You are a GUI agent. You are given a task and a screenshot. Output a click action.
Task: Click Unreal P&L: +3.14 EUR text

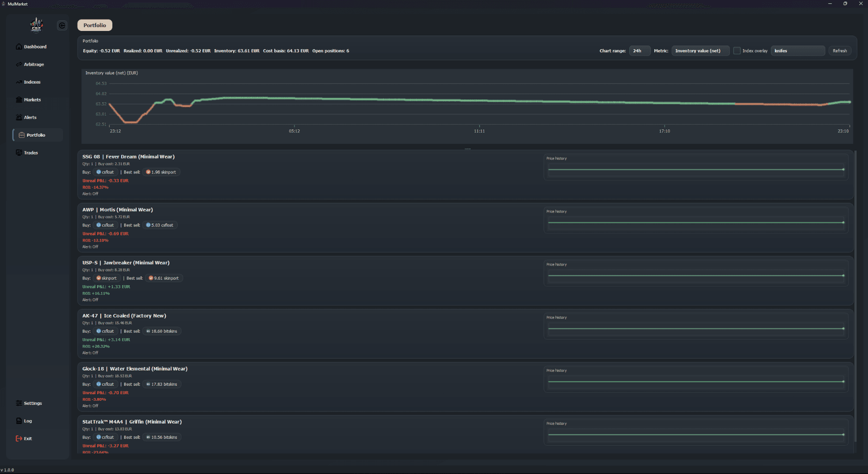(x=106, y=340)
